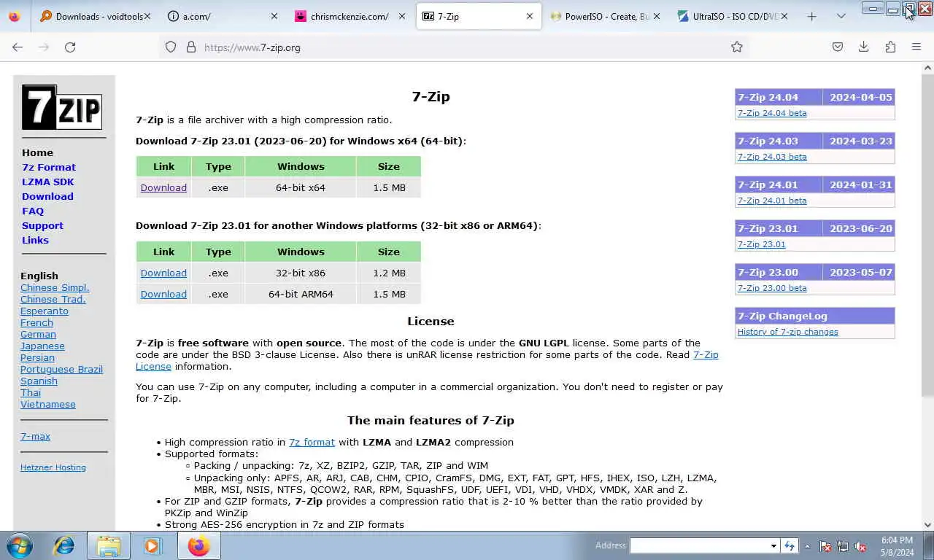Open the tracking protection shield icon
The image size is (934, 560).
pos(171,47)
